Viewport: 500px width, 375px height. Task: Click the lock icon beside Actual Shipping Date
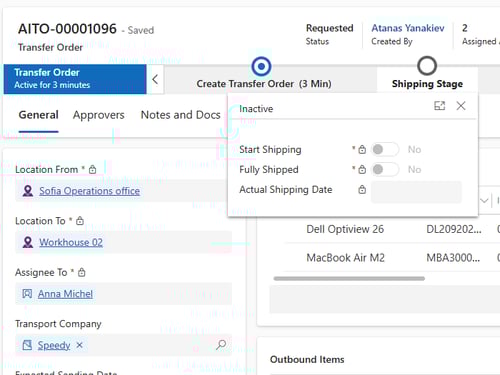(x=362, y=190)
